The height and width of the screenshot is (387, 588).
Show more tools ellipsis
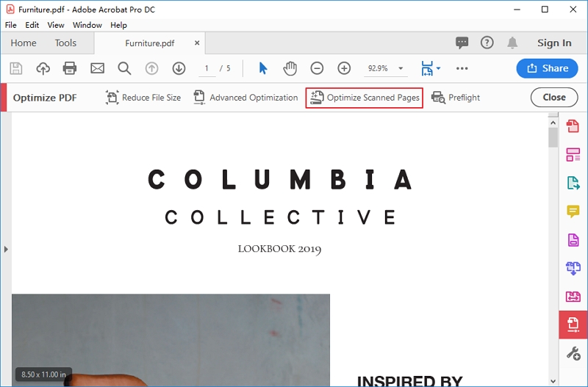462,68
